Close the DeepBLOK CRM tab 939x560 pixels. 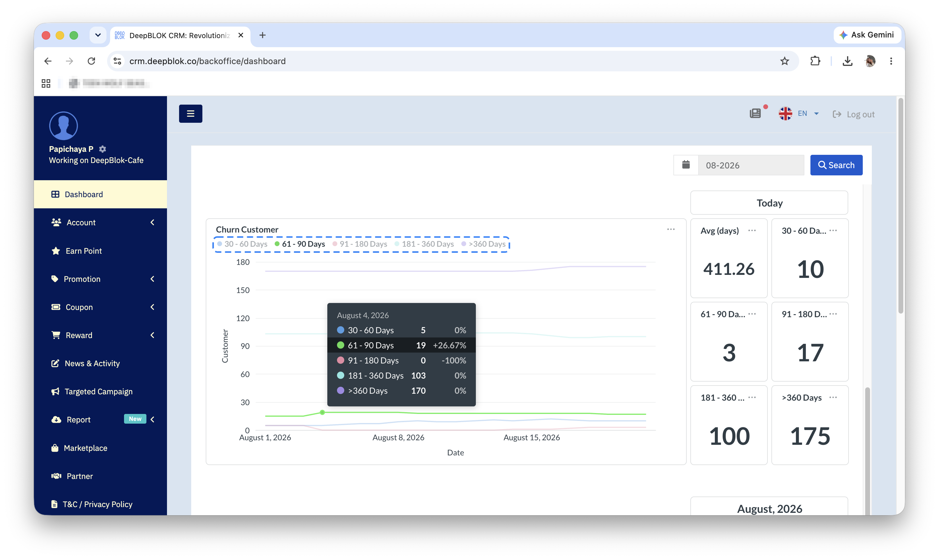point(241,35)
